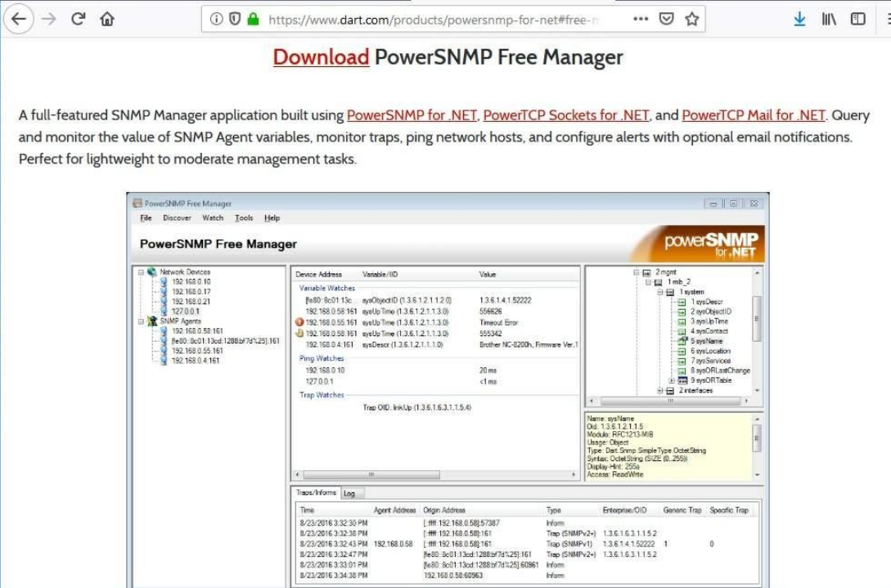Save the page to Pocket
The width and height of the screenshot is (891, 588).
667,19
